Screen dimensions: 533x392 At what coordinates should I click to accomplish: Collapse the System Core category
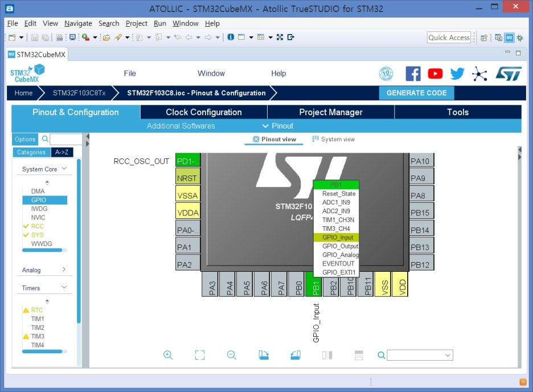pyautogui.click(x=64, y=169)
